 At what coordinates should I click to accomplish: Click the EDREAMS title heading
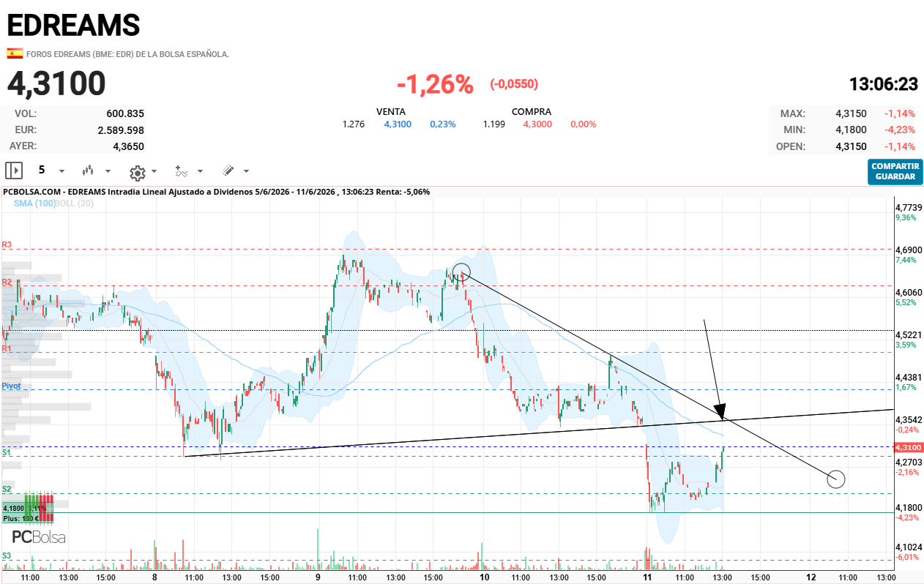click(x=73, y=26)
